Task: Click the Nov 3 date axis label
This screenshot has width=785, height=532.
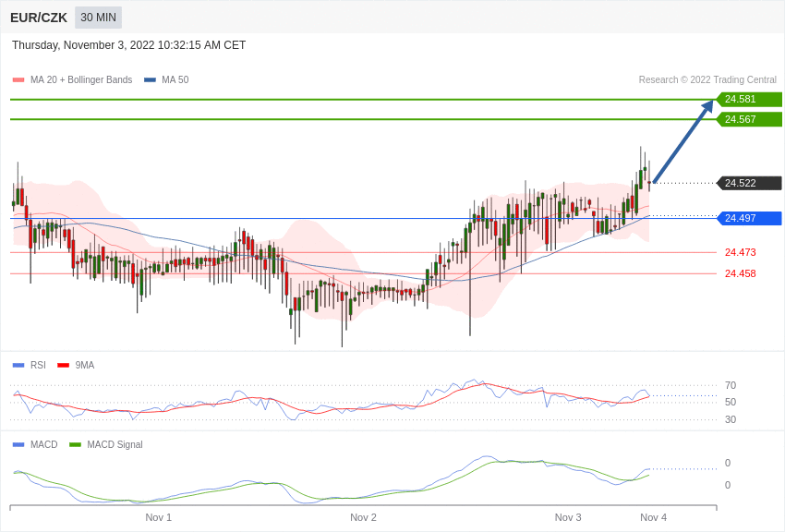Action: [x=568, y=517]
